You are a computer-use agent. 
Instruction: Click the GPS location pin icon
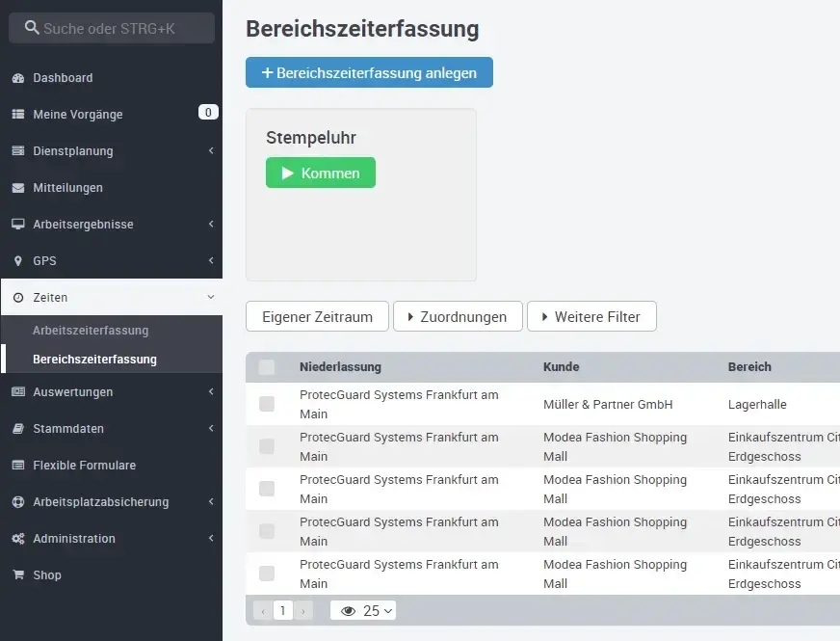click(17, 261)
